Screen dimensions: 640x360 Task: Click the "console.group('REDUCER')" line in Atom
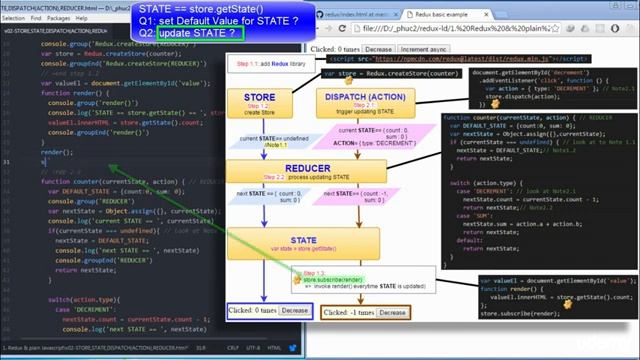(91, 201)
